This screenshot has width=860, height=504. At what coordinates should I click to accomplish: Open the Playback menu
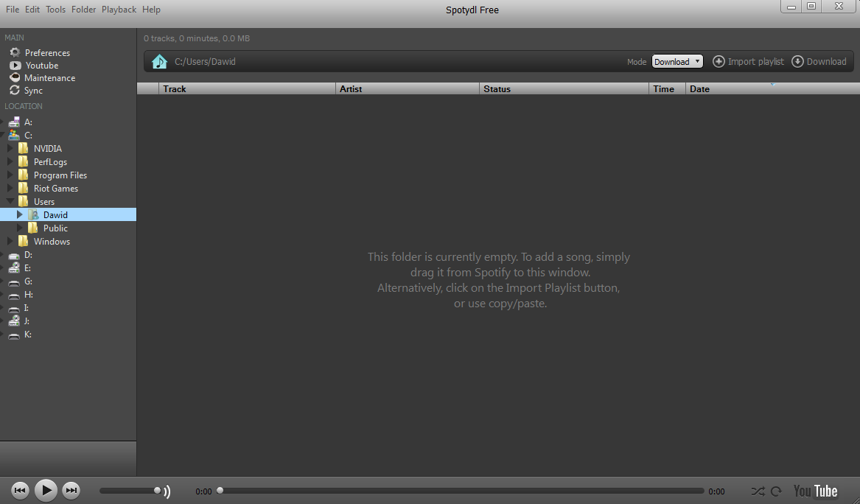click(x=119, y=10)
